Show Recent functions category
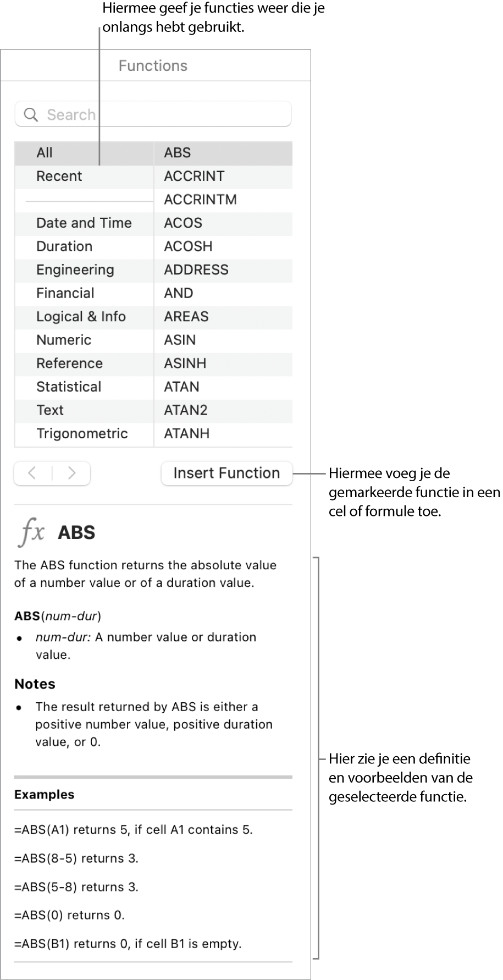 tap(59, 177)
